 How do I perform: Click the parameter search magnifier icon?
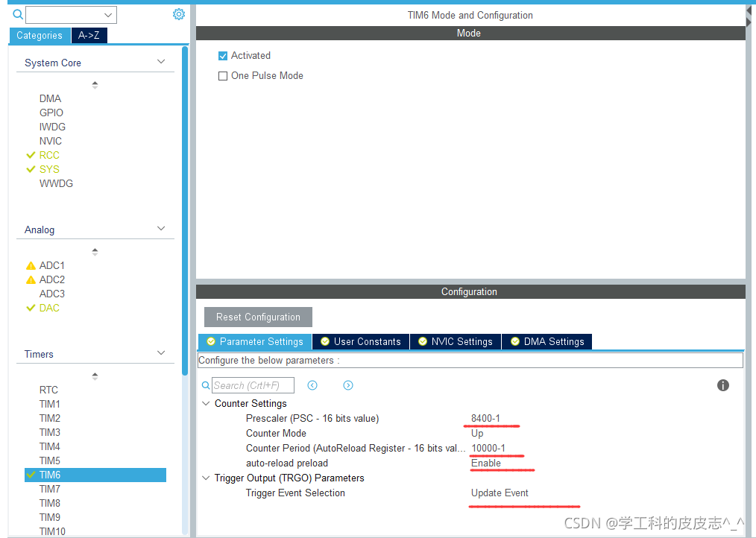[206, 386]
